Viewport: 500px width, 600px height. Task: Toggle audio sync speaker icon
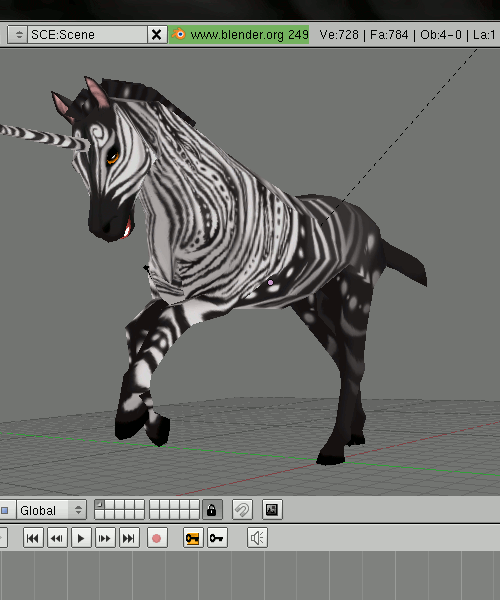(257, 538)
